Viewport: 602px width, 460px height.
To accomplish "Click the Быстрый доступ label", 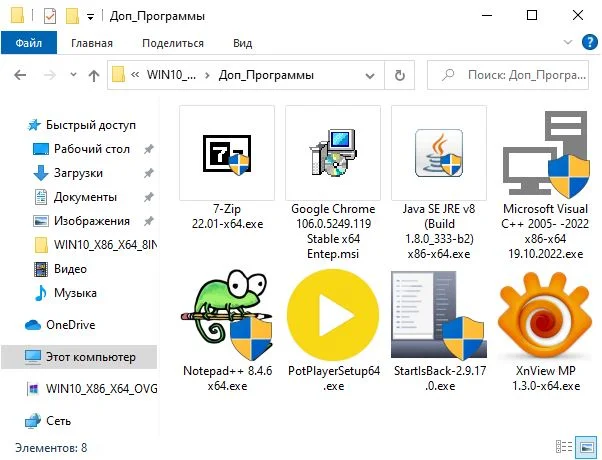I will (91, 125).
